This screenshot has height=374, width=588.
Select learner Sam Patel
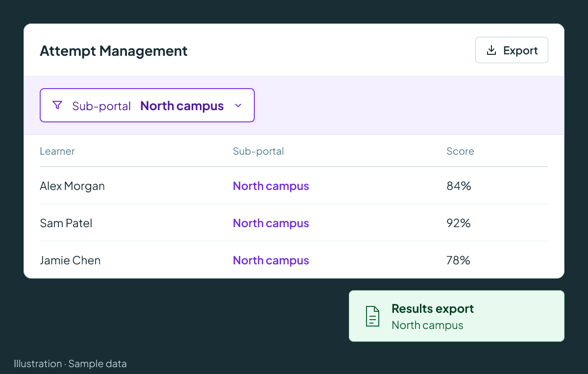point(66,223)
